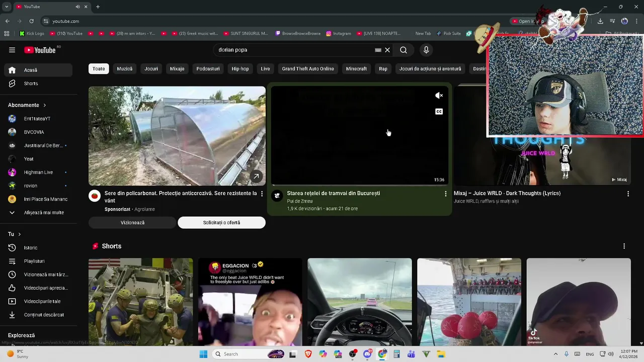Expand Afișează mai multe subscriptions
The height and width of the screenshot is (362, 644).
coord(38,213)
